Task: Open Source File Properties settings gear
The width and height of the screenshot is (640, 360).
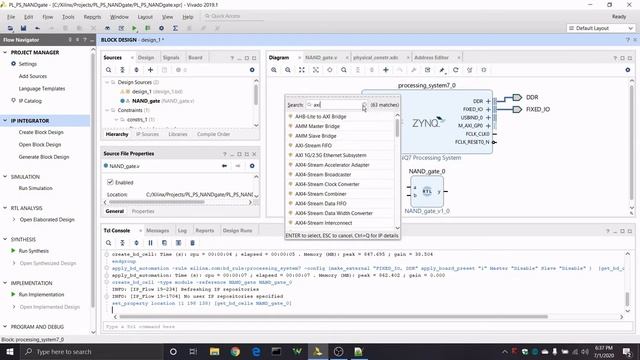Action: [x=252, y=166]
